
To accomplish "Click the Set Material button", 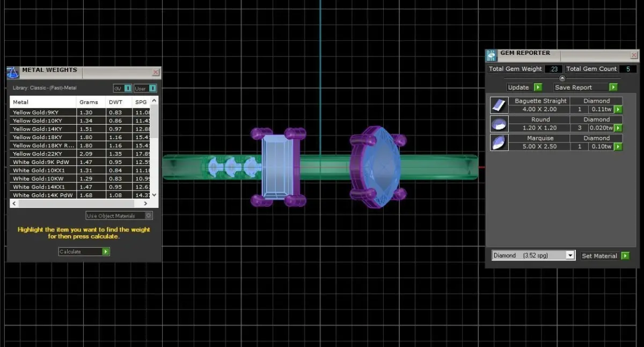I will pos(605,256).
